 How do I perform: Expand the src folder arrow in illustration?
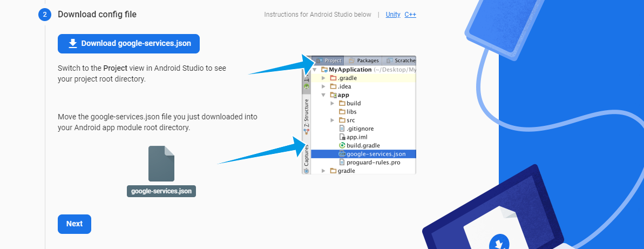point(333,120)
